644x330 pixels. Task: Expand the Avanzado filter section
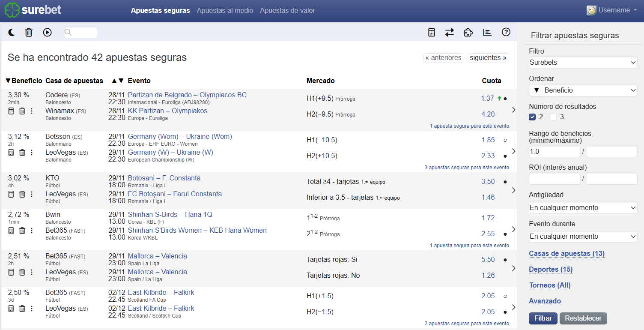(x=545, y=301)
